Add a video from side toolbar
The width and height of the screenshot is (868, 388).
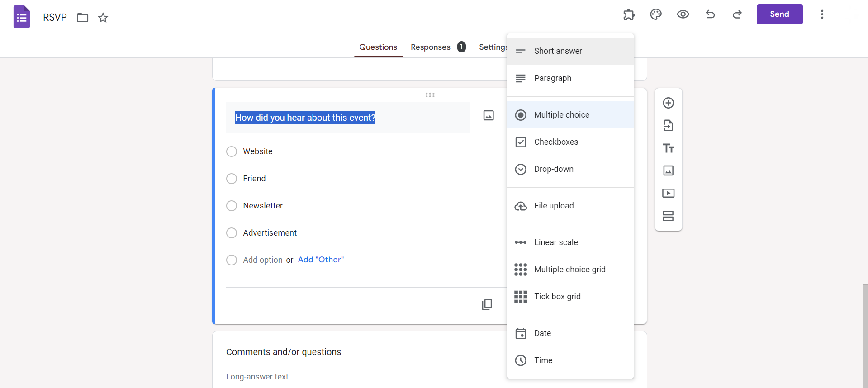click(668, 193)
